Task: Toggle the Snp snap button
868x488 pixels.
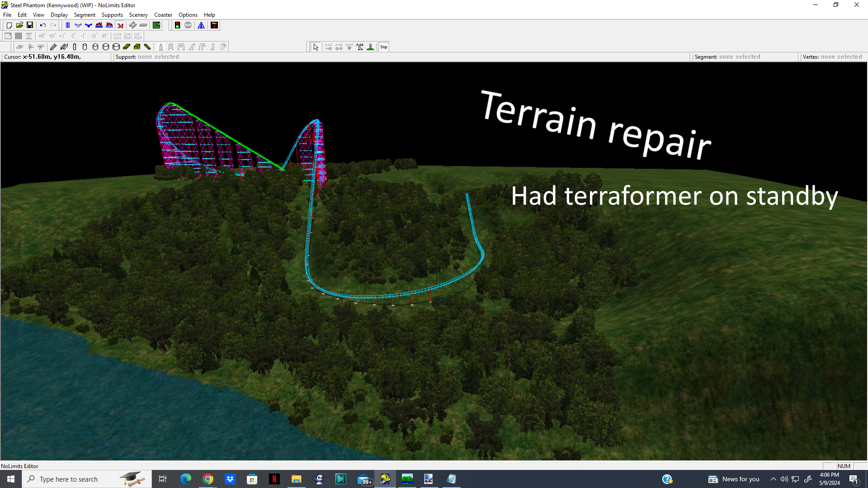Action: [384, 47]
